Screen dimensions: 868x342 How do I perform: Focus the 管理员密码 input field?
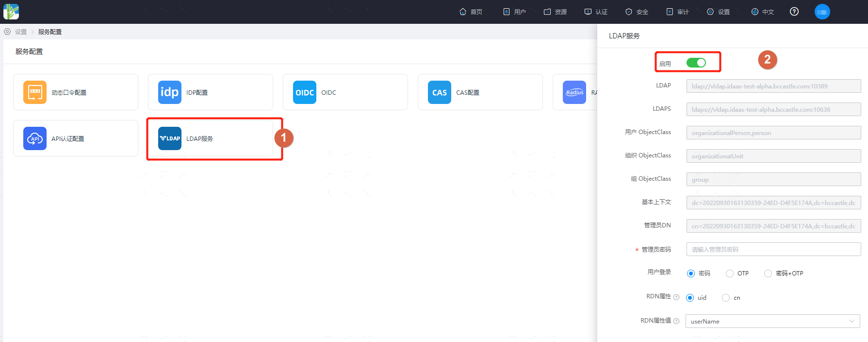point(774,249)
